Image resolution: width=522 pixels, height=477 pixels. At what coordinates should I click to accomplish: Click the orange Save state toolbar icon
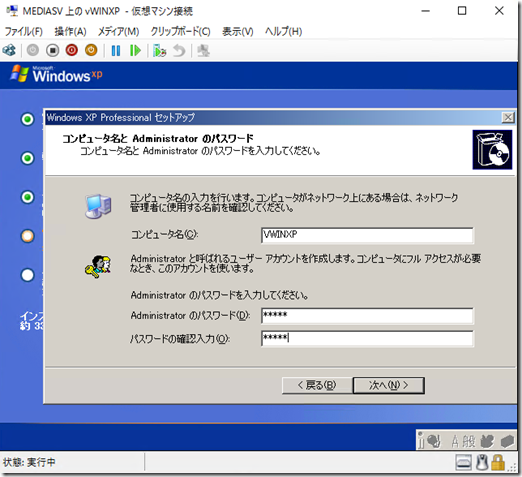coord(91,51)
